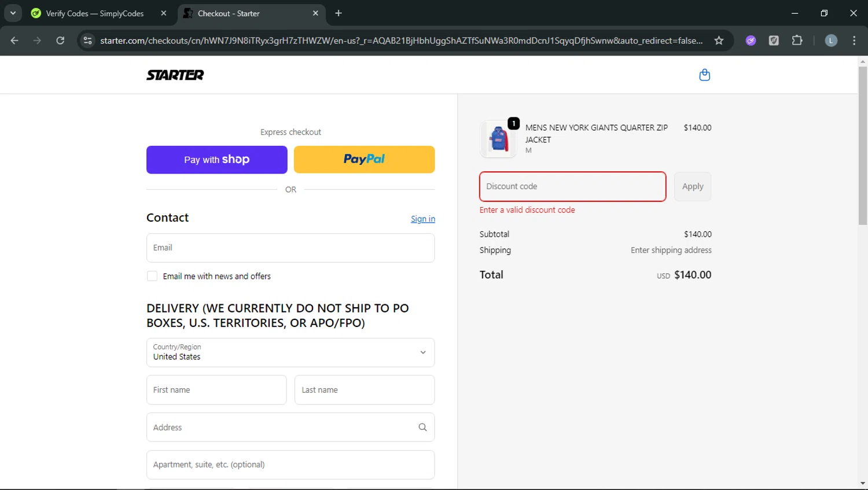Pay with Shop button
The height and width of the screenshot is (490, 868).
217,160
